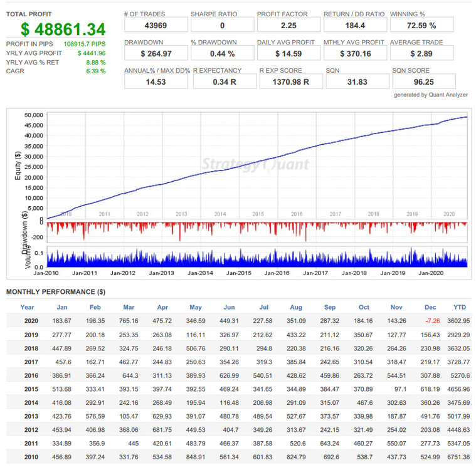
Task: Click the August 2010 value 824.79
Action: 296,457
